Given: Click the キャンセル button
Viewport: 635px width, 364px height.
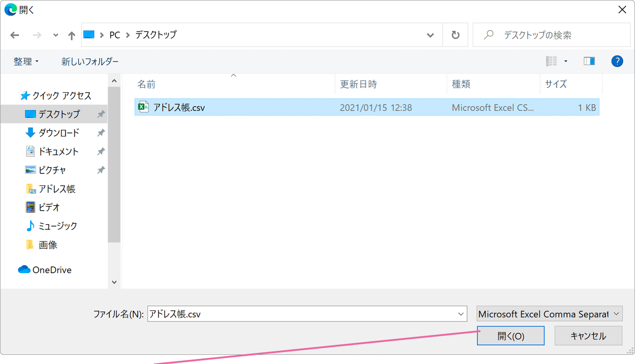Looking at the screenshot, I should point(588,336).
